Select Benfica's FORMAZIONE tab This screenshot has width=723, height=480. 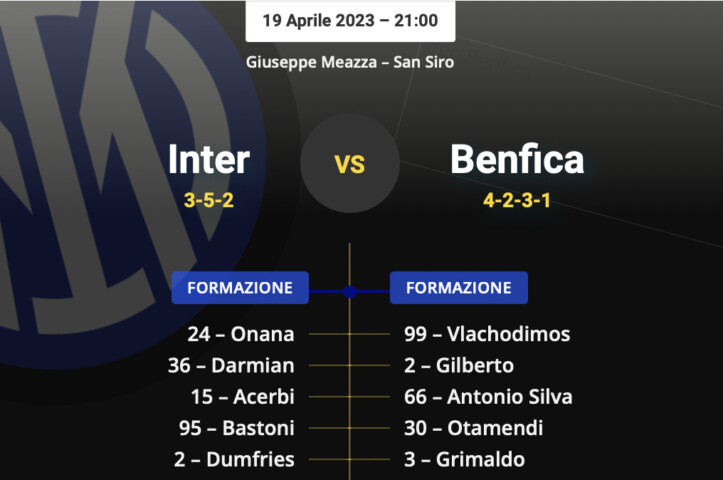coord(458,288)
